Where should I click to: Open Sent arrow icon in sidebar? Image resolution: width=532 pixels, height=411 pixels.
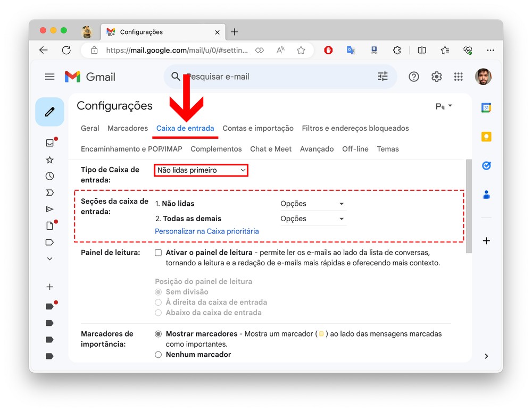click(x=50, y=209)
